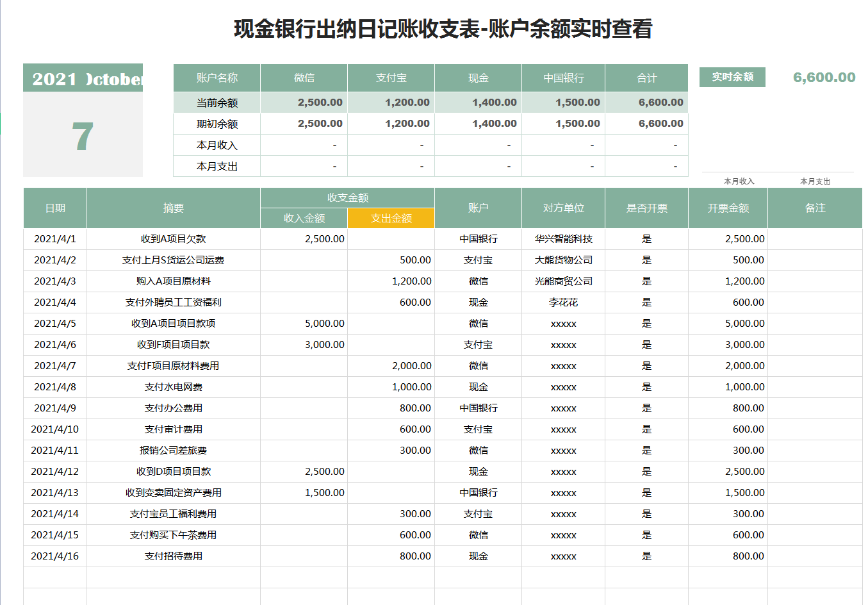This screenshot has width=868, height=605.
Task: Select the 中国银行 account column header
Action: coord(563,78)
